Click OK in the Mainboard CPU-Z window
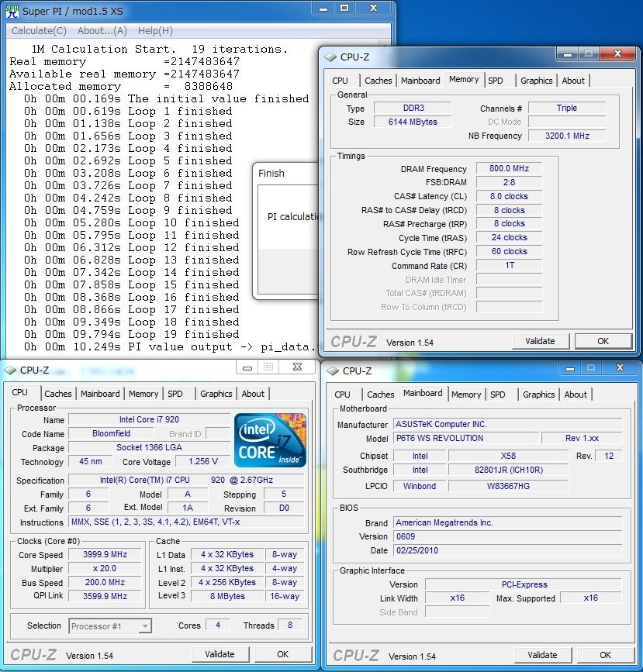Image resolution: width=643 pixels, height=672 pixels. point(605,655)
